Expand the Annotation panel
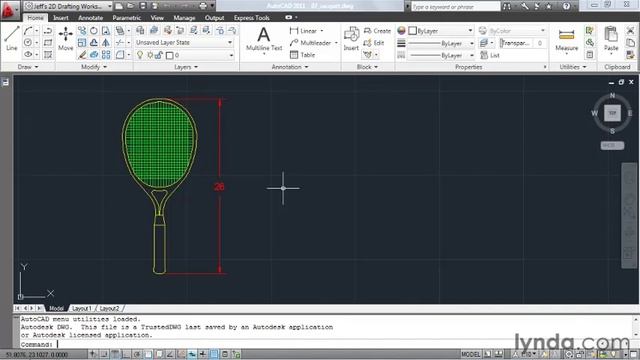640x360 pixels. coord(290,67)
